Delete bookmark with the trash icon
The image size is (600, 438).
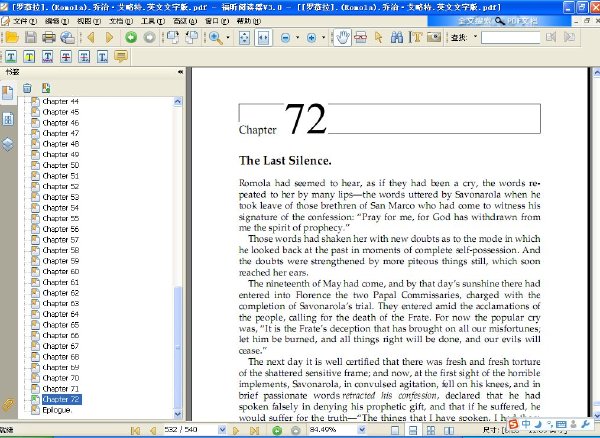27,88
